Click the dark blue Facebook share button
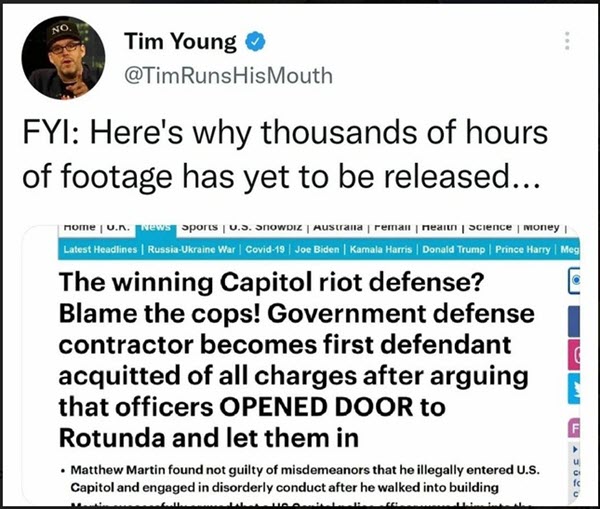The height and width of the screenshot is (509, 600). [x=574, y=321]
